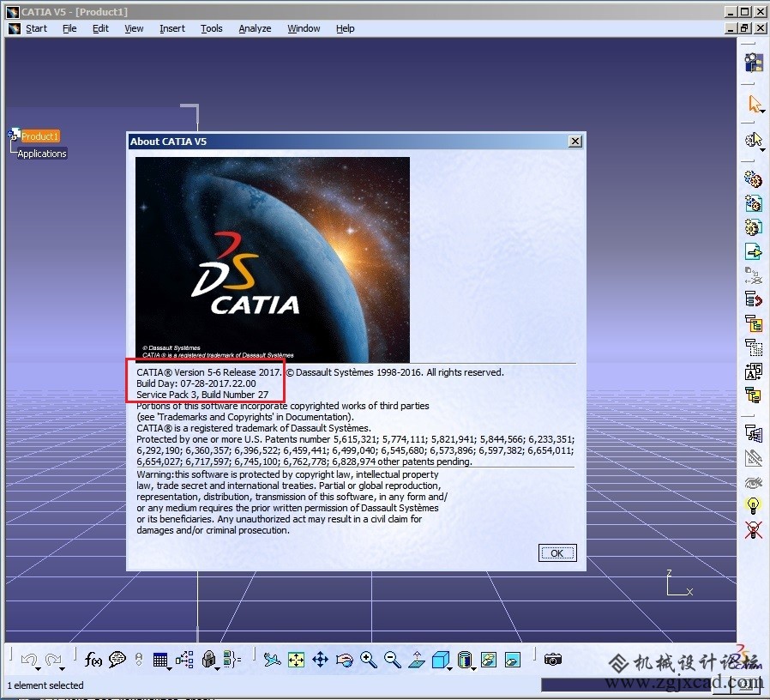Viewport: 770px width, 700px height.
Task: Click the Hide/Show icon in bottom toolbar
Action: [x=489, y=659]
